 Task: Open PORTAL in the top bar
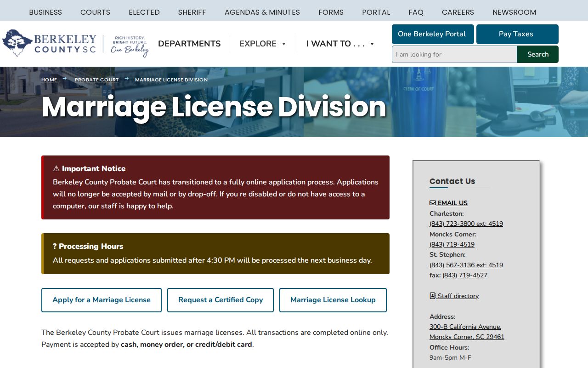(376, 12)
